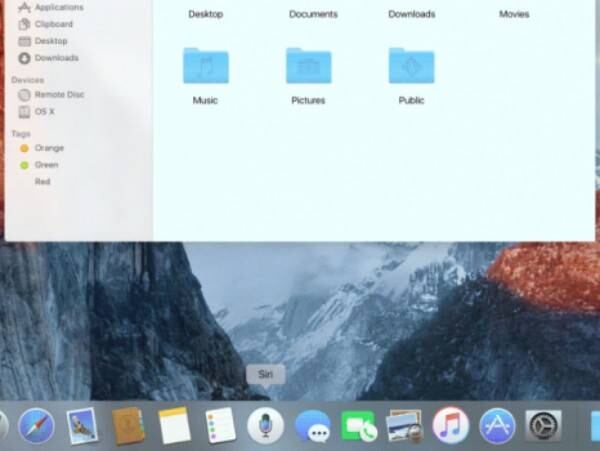Launch iTunes from the dock

click(x=451, y=425)
